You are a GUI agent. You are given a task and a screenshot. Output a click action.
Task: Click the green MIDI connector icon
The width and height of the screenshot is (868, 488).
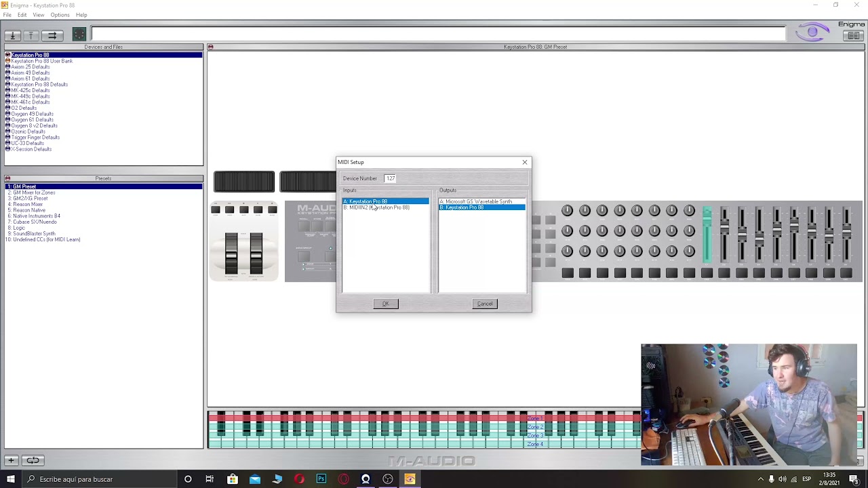(79, 35)
